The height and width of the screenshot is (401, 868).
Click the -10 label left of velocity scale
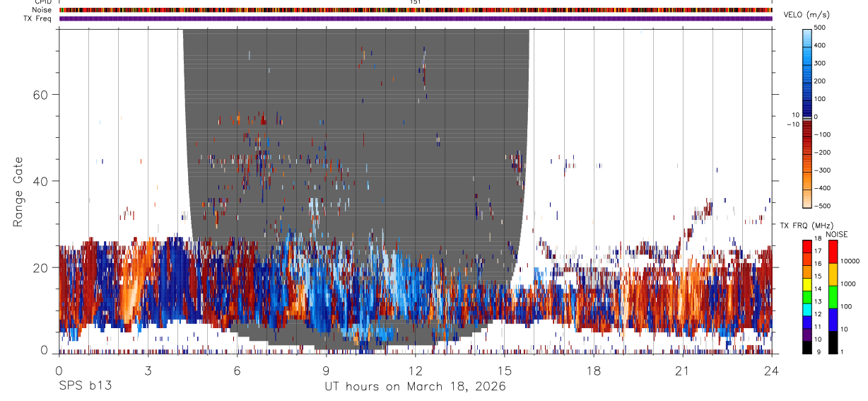click(x=793, y=124)
